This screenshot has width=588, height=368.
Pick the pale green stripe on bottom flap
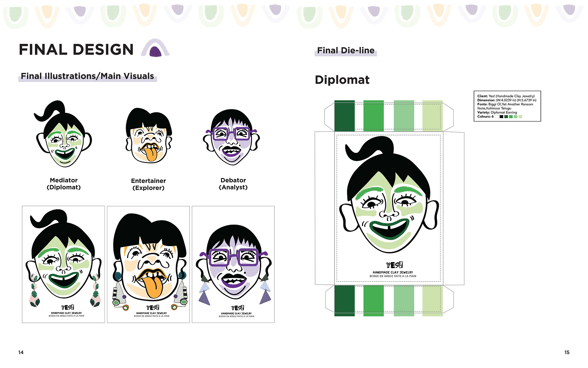[433, 301]
